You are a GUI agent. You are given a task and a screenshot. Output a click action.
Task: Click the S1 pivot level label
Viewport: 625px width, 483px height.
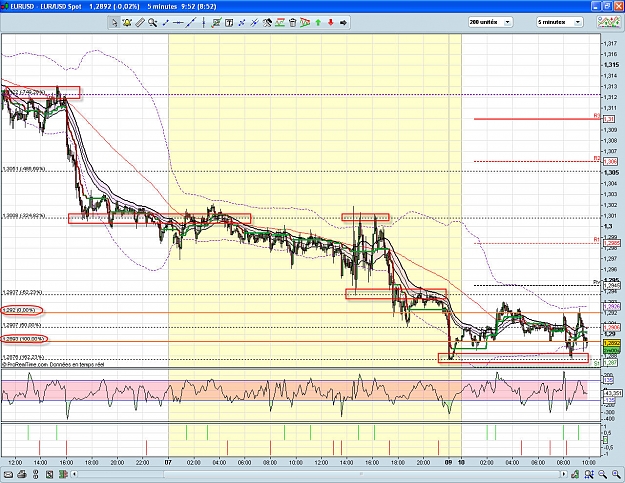pyautogui.click(x=597, y=364)
